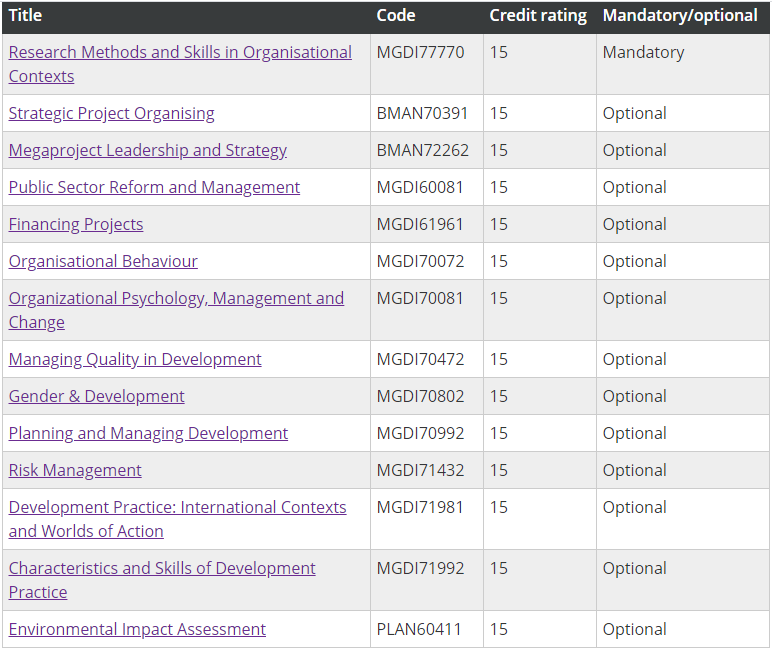
Task: Open Planning and Managing Development
Action: [x=148, y=433]
